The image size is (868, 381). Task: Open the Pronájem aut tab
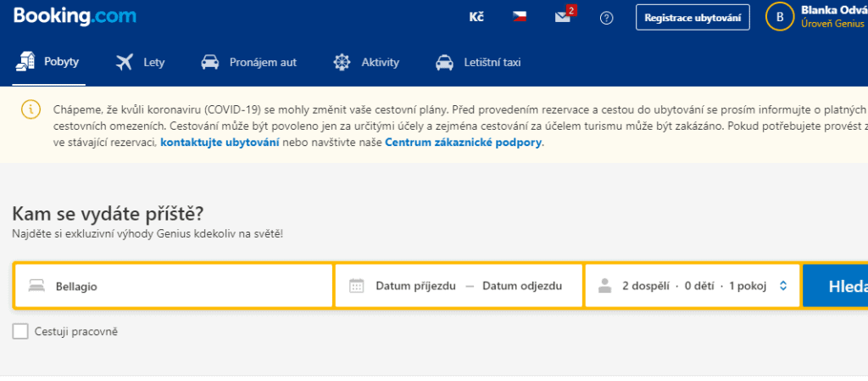[248, 63]
